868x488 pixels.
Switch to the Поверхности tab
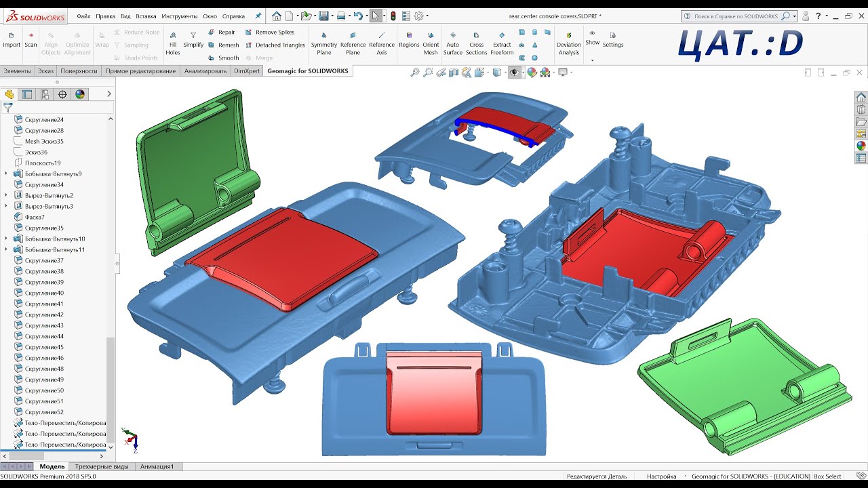point(79,70)
